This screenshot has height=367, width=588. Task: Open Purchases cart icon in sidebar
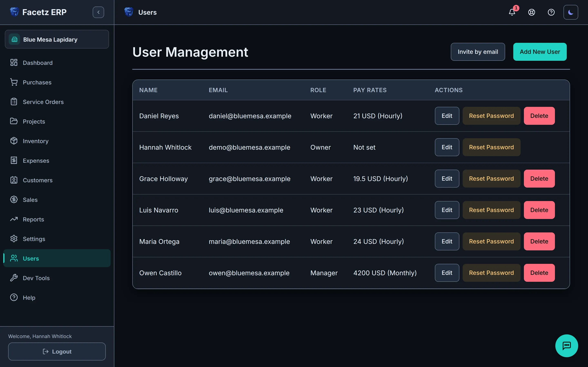(x=14, y=82)
